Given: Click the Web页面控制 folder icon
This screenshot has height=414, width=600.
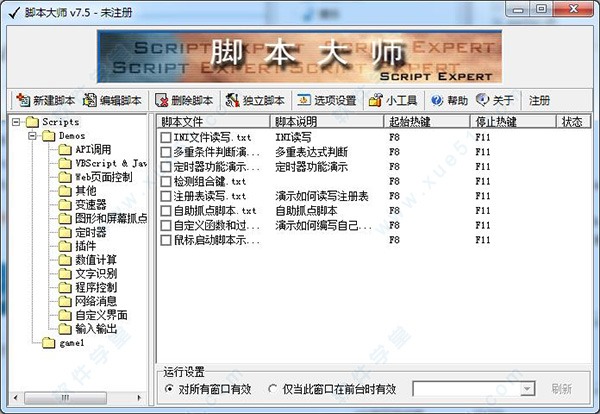Looking at the screenshot, I should (65, 177).
